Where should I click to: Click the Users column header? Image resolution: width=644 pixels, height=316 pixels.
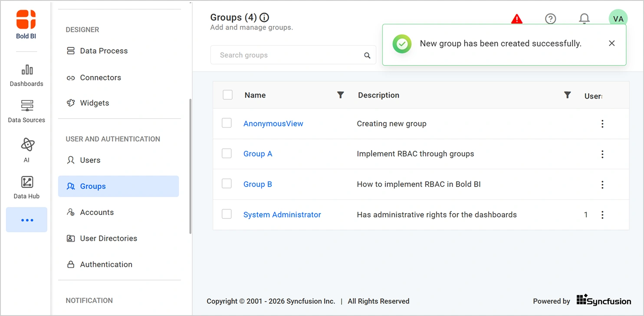[593, 96]
